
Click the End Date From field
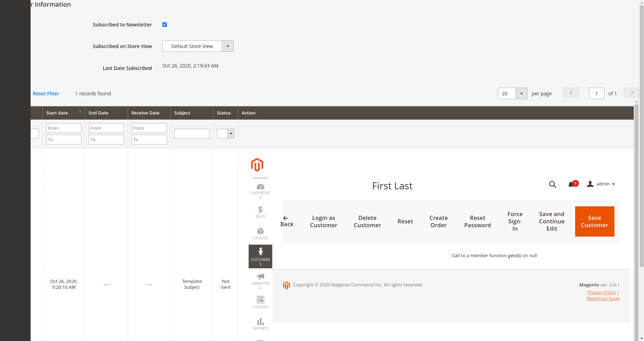[x=106, y=128]
